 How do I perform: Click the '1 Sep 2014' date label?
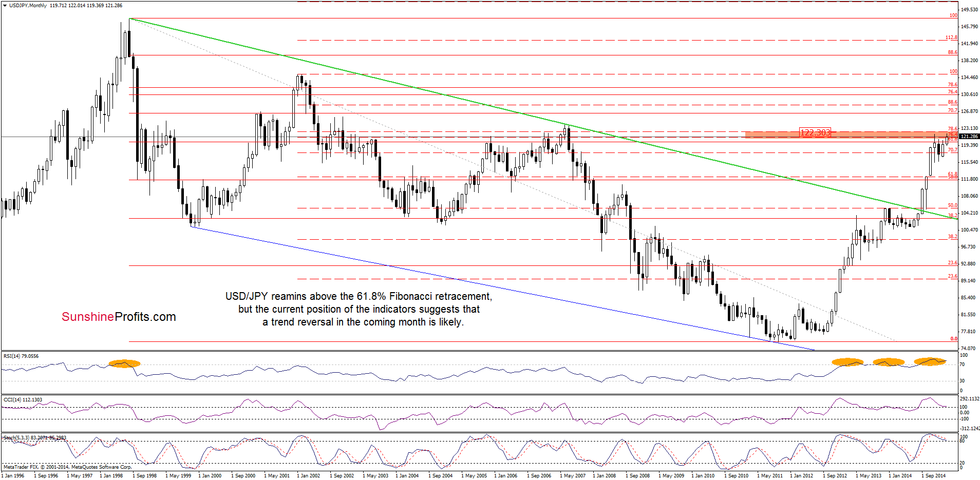(934, 476)
